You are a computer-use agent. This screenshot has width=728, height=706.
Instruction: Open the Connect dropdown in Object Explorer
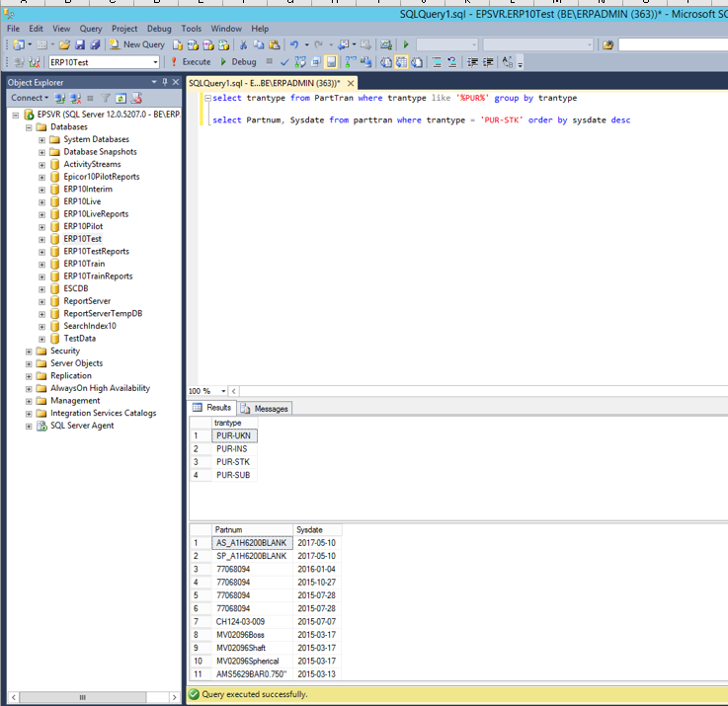tap(30, 99)
